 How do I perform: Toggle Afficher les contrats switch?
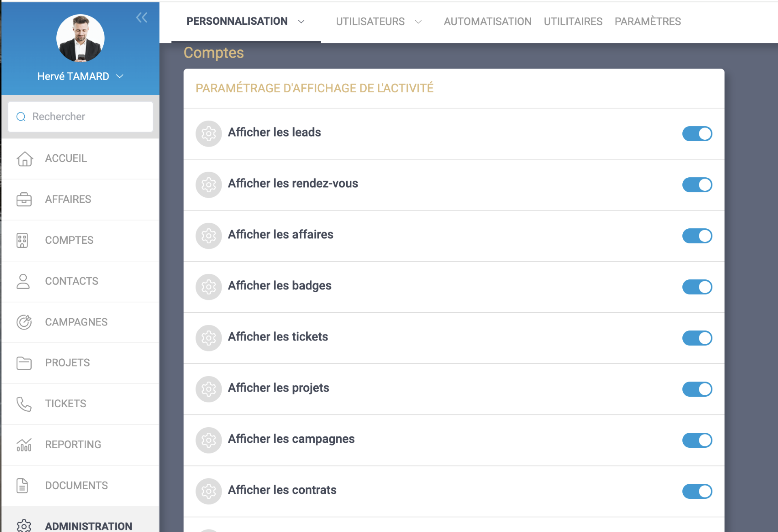tap(697, 492)
